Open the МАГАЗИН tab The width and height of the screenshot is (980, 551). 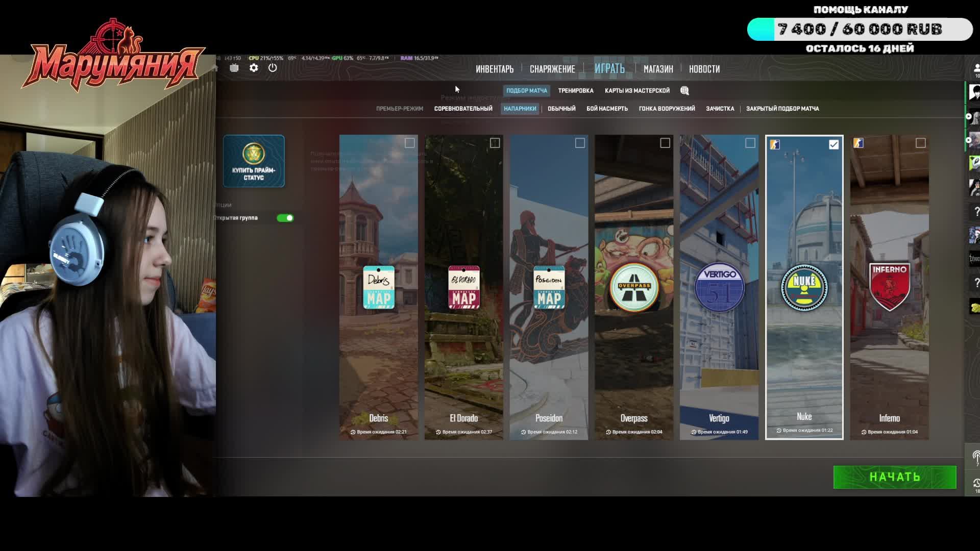tap(658, 69)
